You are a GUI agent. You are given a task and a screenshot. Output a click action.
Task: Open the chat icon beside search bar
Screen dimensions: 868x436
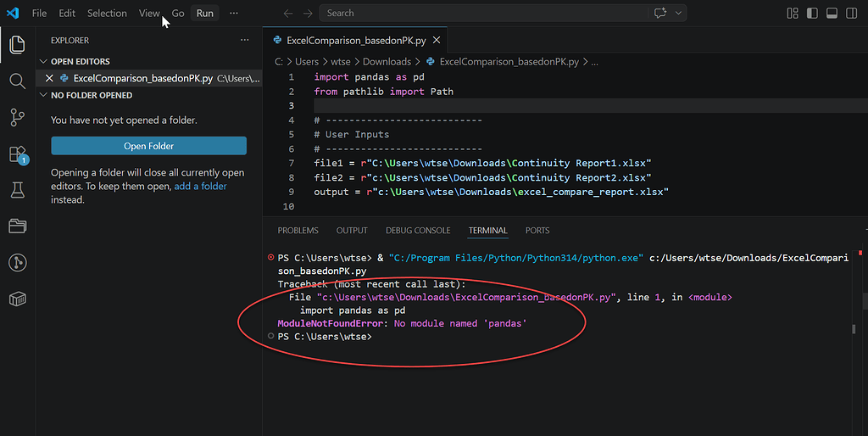(x=659, y=14)
